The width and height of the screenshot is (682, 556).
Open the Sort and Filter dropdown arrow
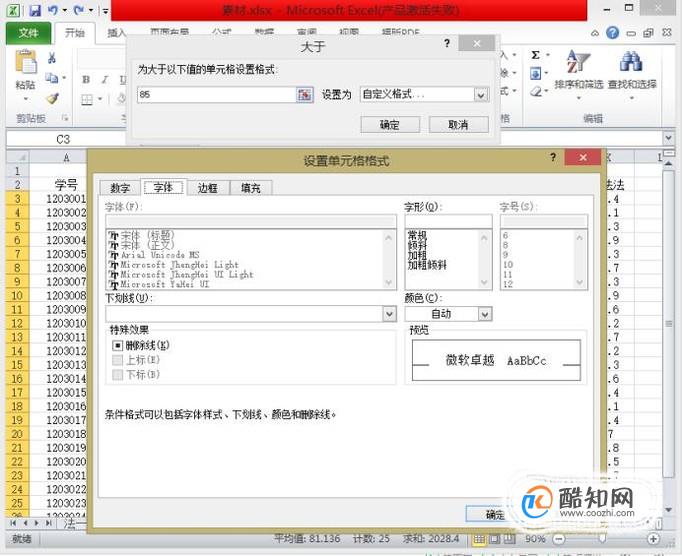(x=578, y=98)
